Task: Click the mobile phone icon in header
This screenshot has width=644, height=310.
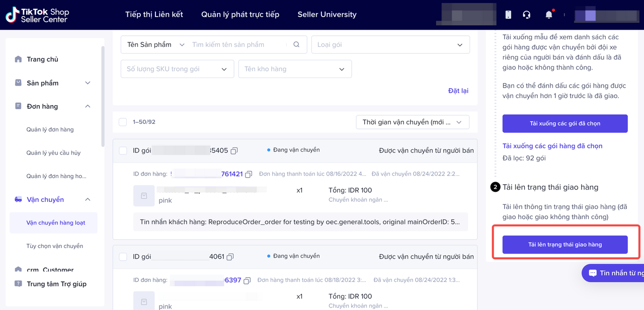Action: [508, 15]
